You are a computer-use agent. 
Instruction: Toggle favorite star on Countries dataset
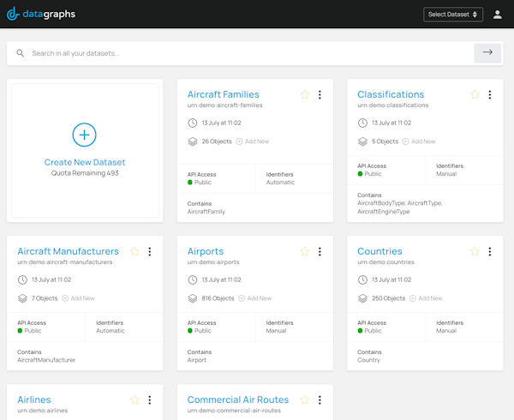coord(475,252)
